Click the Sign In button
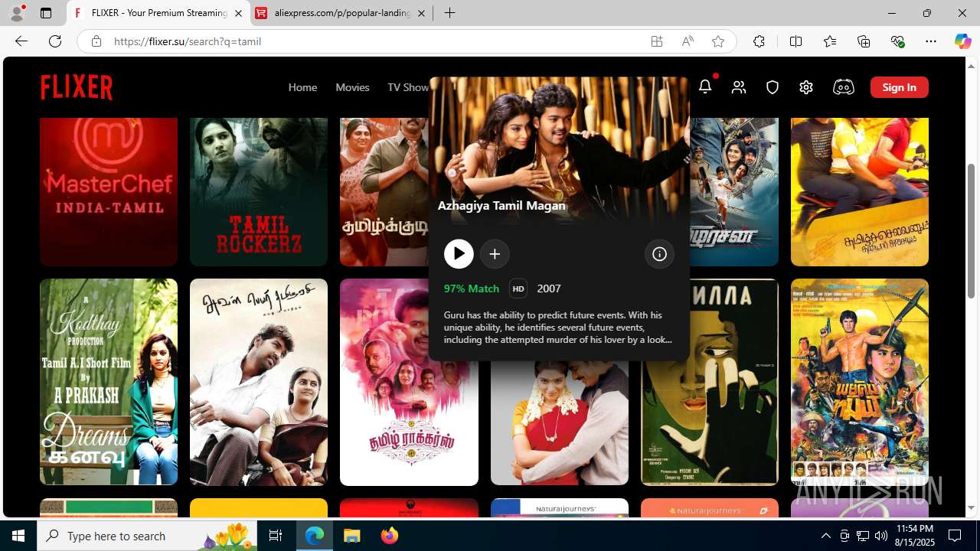The width and height of the screenshot is (980, 551). point(899,87)
